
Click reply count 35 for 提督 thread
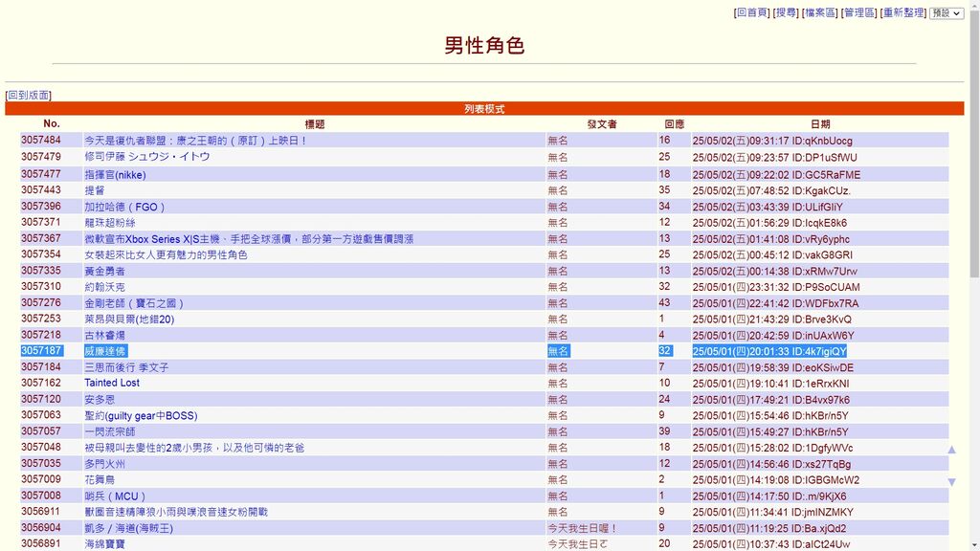(664, 190)
